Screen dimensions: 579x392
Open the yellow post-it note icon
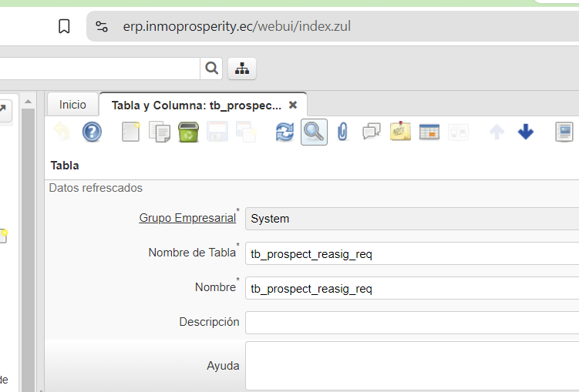click(400, 132)
